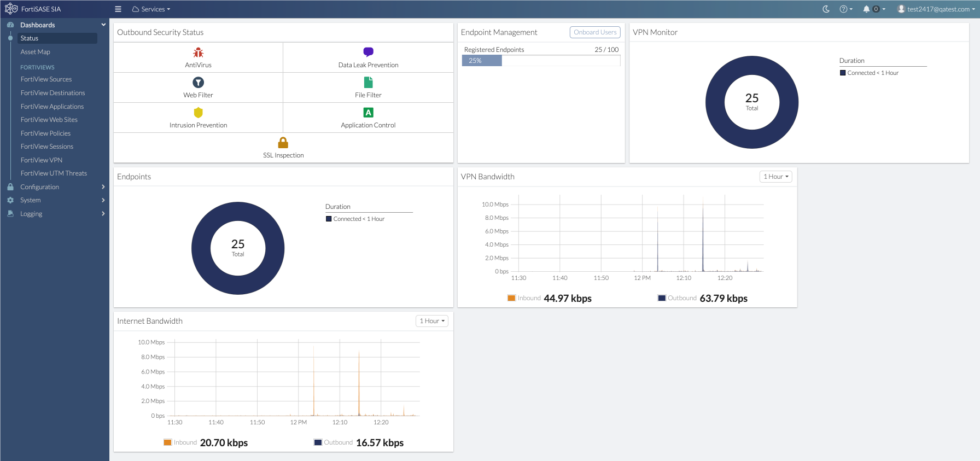This screenshot has height=461, width=980.
Task: Collapse the Dashboards section
Action: point(103,25)
